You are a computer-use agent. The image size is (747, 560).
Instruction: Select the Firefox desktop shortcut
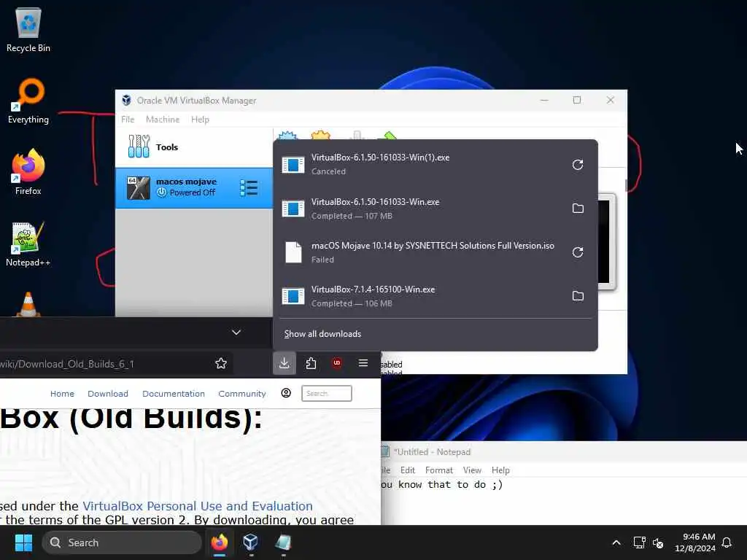(28, 172)
